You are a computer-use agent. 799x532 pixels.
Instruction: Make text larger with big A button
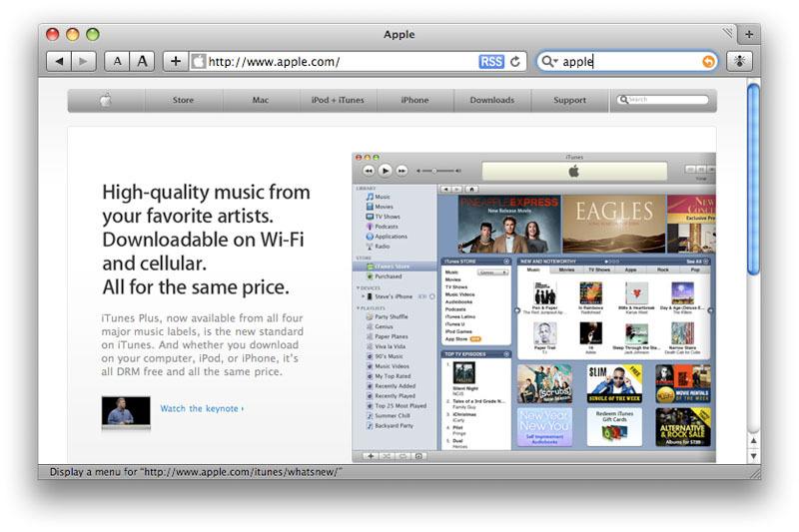point(142,62)
